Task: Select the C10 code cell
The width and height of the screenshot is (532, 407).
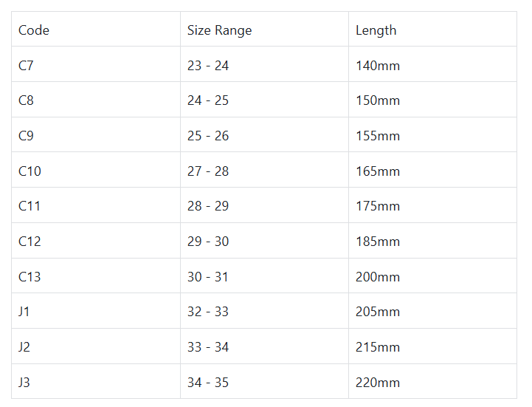Action: tap(30, 171)
